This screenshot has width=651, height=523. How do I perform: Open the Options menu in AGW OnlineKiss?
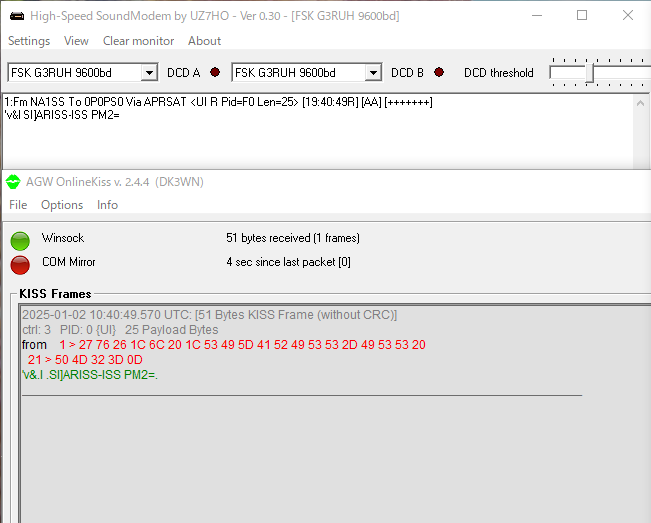[x=62, y=205]
